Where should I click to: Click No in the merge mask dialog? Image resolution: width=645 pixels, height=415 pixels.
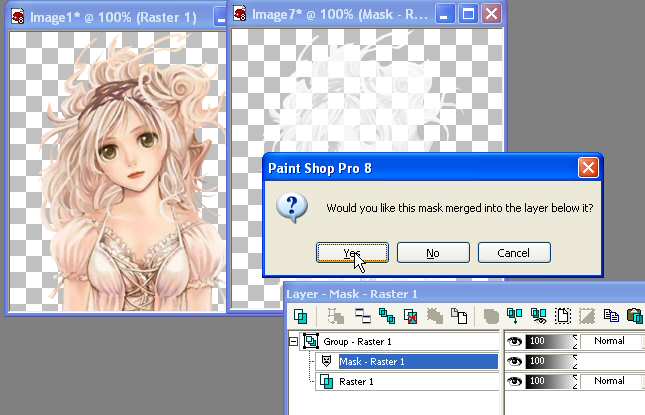(433, 253)
